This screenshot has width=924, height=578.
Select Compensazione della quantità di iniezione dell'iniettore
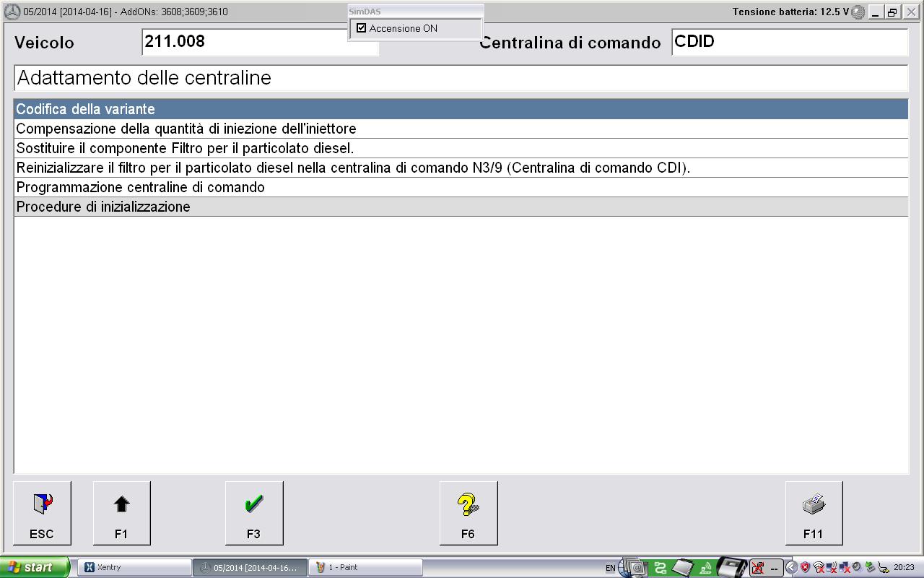461,129
